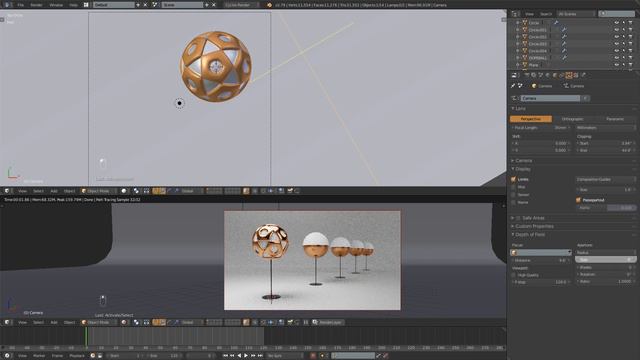
Task: Click the outliner search filter field
Action: 616,14
